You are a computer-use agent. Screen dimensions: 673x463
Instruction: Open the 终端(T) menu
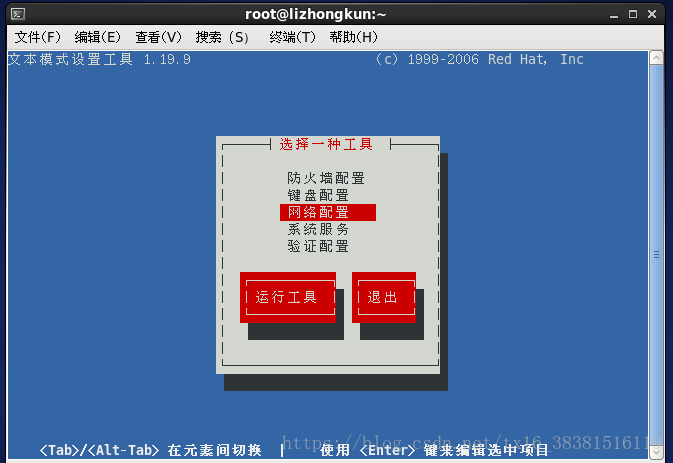pyautogui.click(x=292, y=37)
